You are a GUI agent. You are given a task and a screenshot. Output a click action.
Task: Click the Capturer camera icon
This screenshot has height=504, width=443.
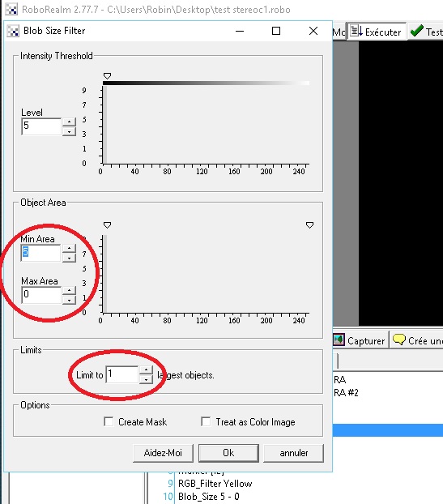click(x=339, y=340)
